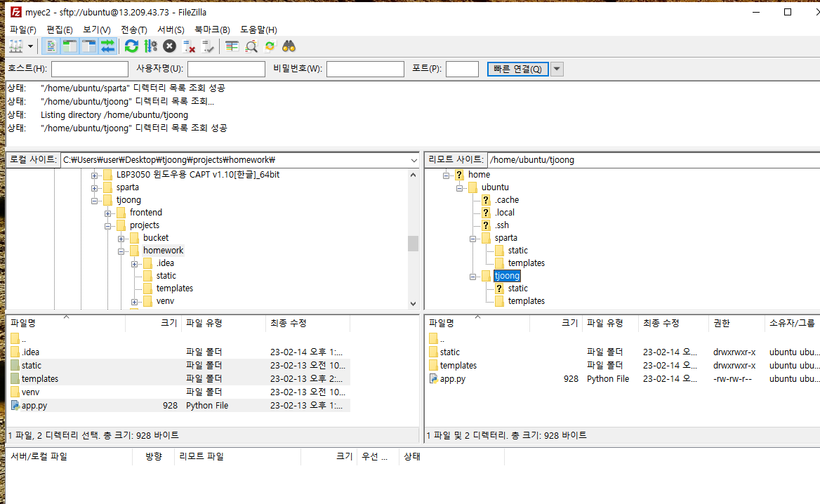Screen dimensions: 820x504
Task: Open the 전송(T) menu
Action: pos(134,29)
